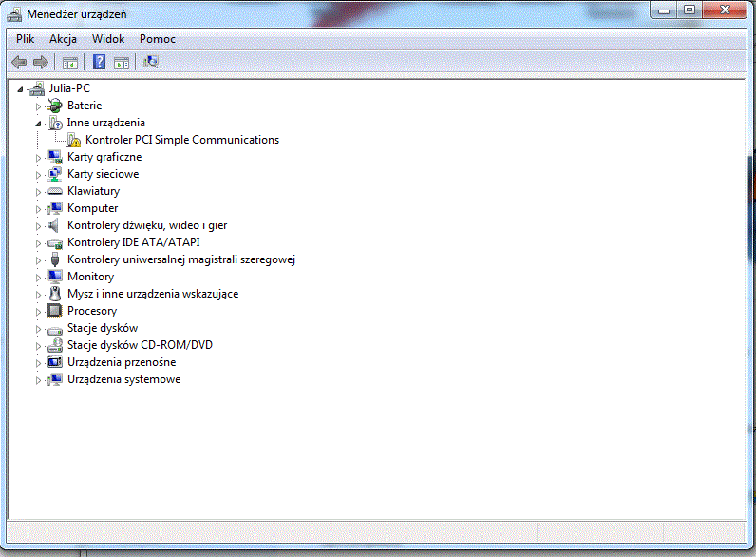Click the warning icon of PCI Simple Communications
The height and width of the screenshot is (557, 756).
click(x=74, y=140)
